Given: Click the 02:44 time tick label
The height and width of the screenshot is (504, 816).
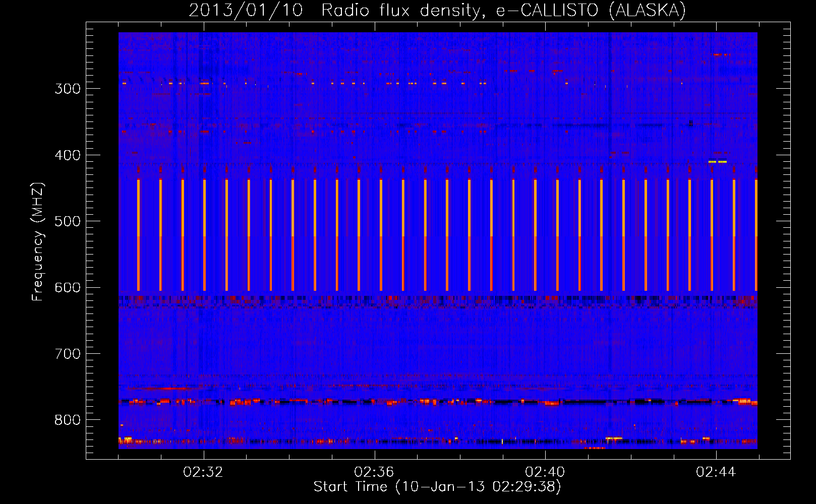Looking at the screenshot, I should [716, 472].
